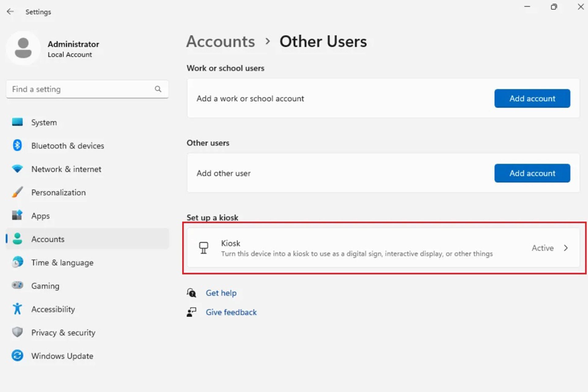Click the Network wifi icon
This screenshot has height=392, width=588.
click(x=17, y=168)
